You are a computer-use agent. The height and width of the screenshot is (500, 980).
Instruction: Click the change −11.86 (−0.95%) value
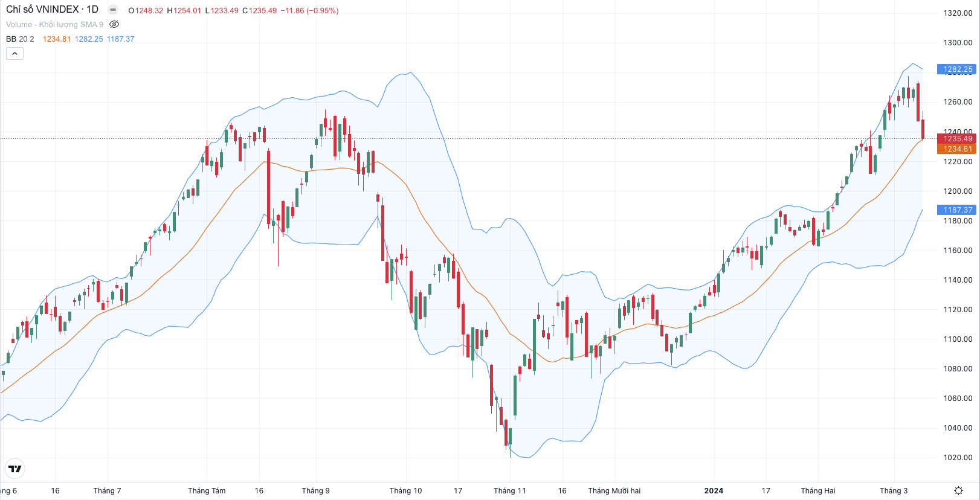[309, 11]
